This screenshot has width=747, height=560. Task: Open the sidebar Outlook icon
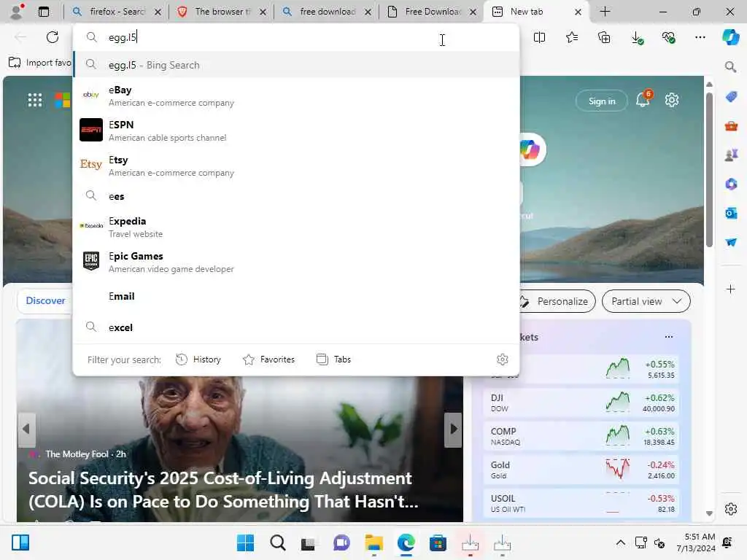pyautogui.click(x=731, y=213)
